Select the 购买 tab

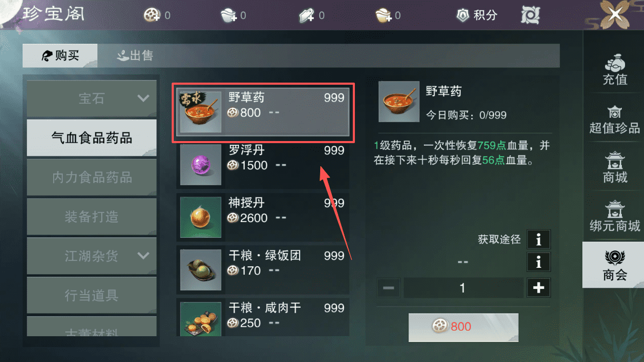[x=60, y=55]
